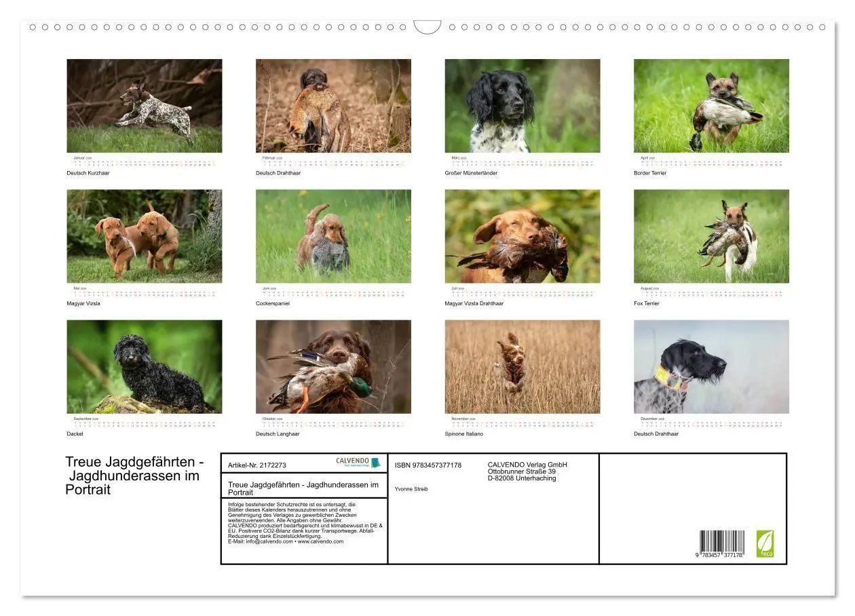Open the Deutsch Langhaar duck photo
The image size is (855, 616).
pyautogui.click(x=333, y=367)
